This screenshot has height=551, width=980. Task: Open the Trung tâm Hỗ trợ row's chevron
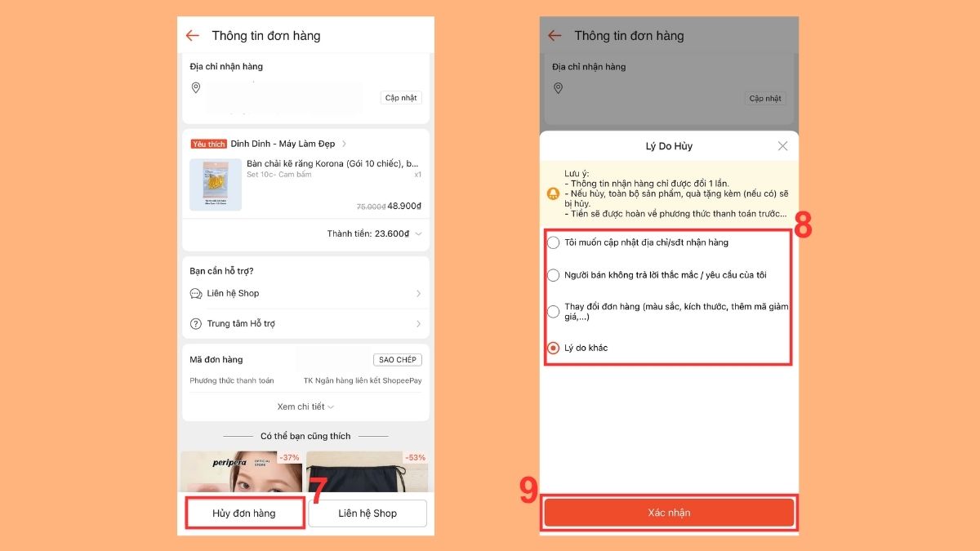point(418,324)
